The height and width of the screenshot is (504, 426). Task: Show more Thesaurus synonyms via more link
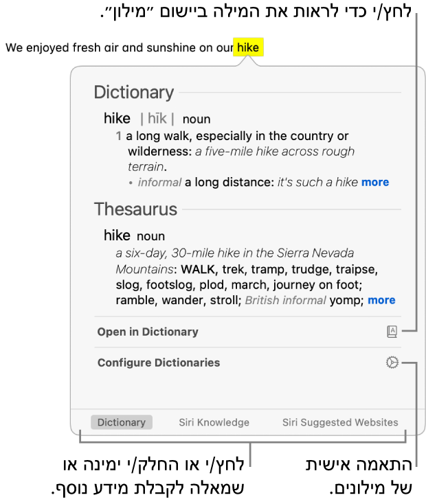[x=381, y=300]
